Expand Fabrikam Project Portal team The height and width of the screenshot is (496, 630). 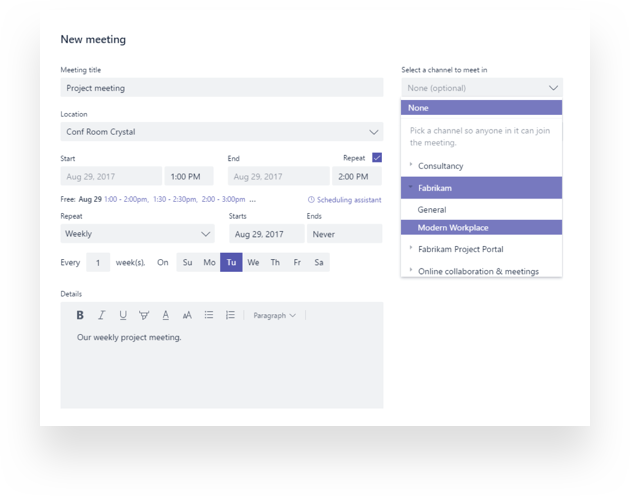411,248
